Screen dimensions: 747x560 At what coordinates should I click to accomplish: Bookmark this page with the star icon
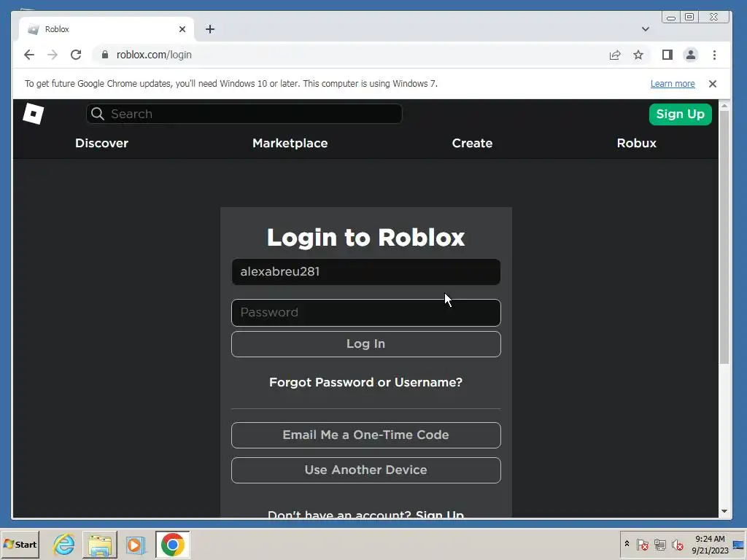(638, 55)
